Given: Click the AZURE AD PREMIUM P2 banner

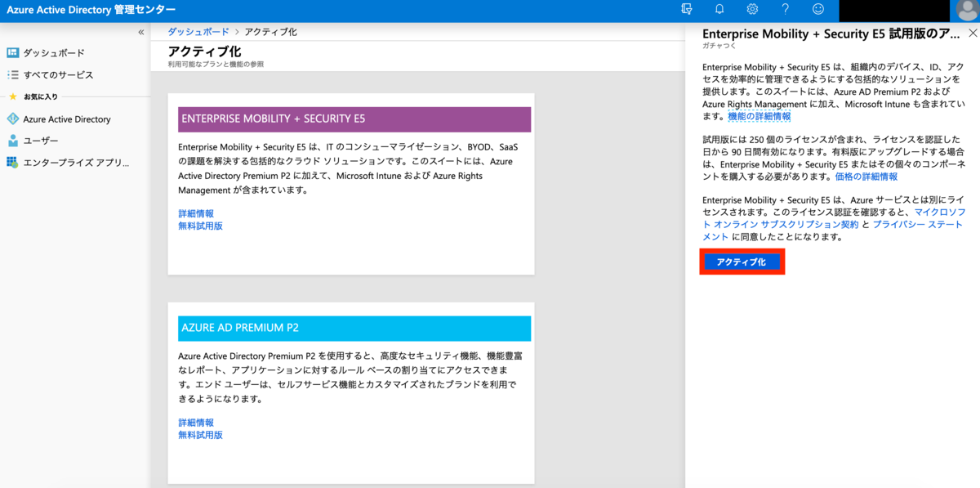Looking at the screenshot, I should click(x=354, y=328).
